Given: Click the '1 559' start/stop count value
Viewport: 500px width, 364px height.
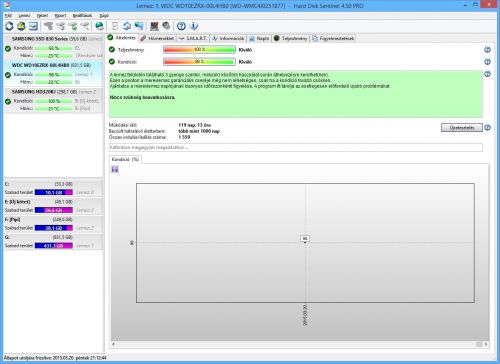Looking at the screenshot, I should tap(184, 137).
